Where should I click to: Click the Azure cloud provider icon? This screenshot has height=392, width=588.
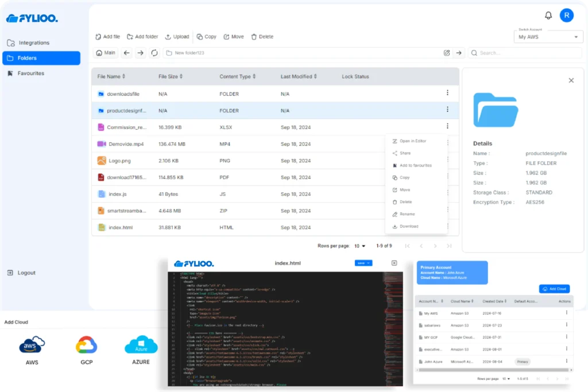[x=141, y=346]
